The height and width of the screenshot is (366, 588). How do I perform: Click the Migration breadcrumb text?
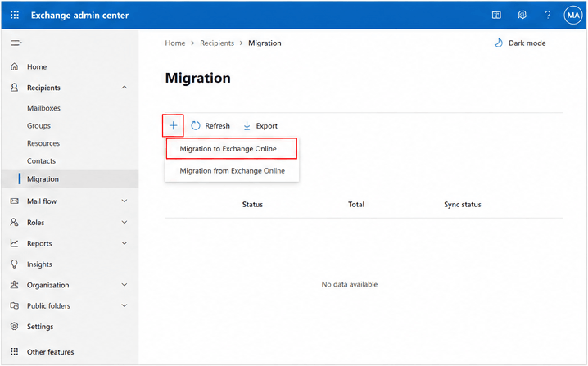pos(265,43)
